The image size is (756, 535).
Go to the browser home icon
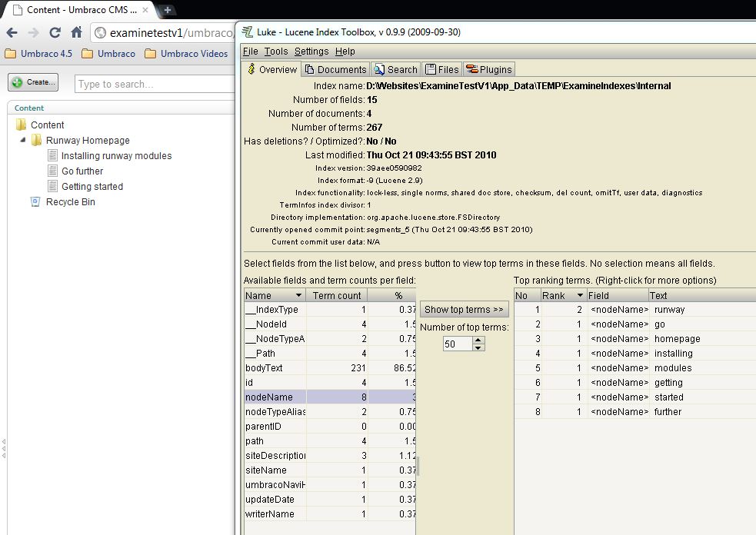coord(77,33)
